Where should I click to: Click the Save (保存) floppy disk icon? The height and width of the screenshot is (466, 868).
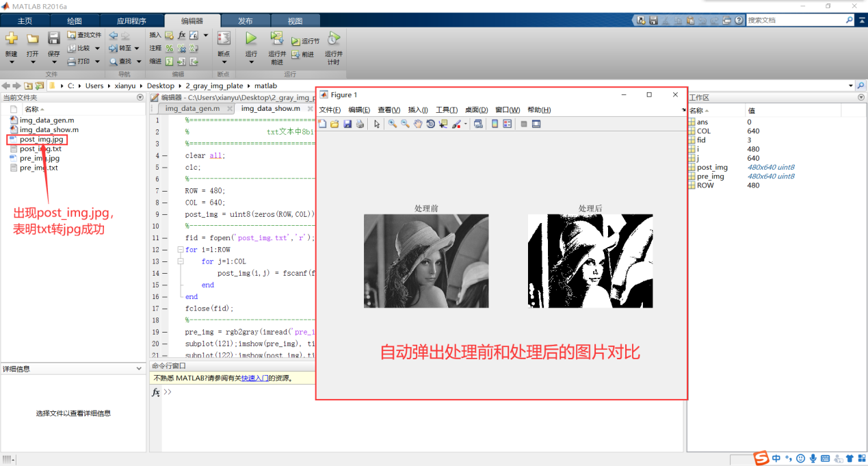(x=54, y=38)
